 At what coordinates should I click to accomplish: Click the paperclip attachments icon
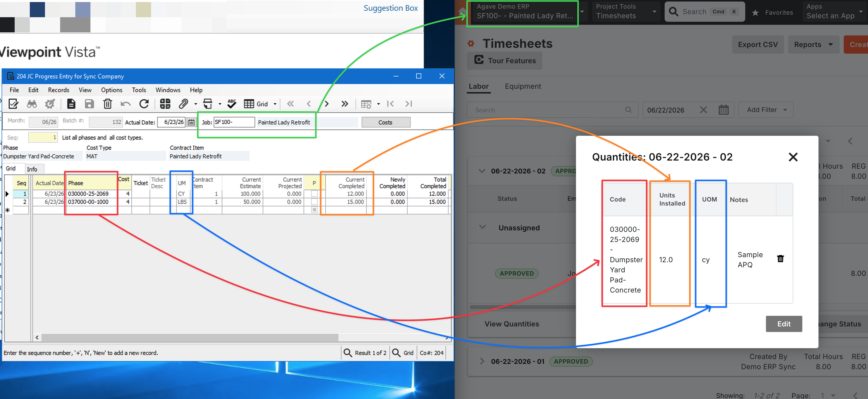click(x=183, y=104)
